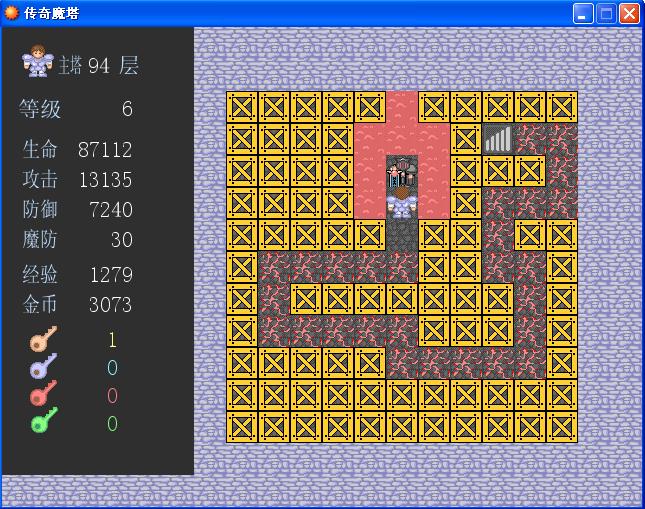Click the gold value 3073
Viewport: 645px width, 509px height.
(x=110, y=305)
